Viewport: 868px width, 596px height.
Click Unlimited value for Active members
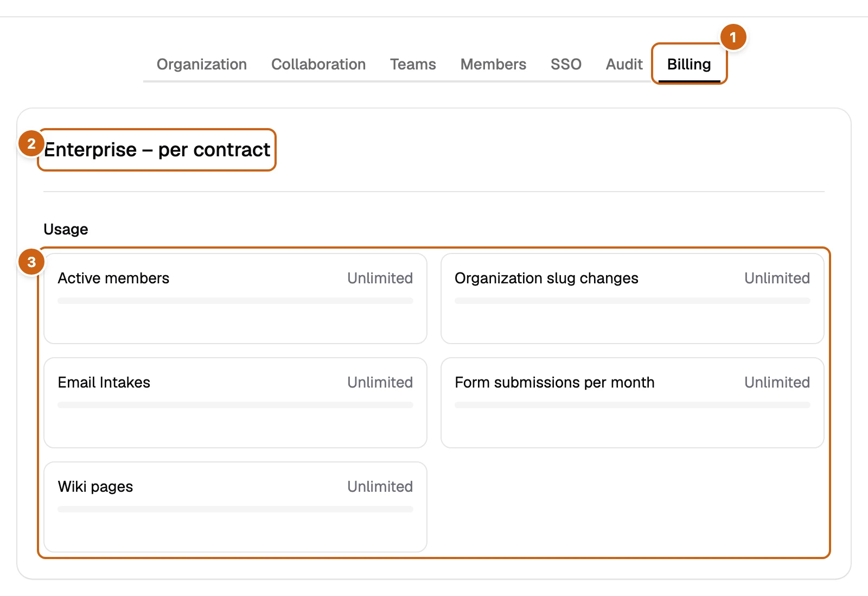[380, 278]
